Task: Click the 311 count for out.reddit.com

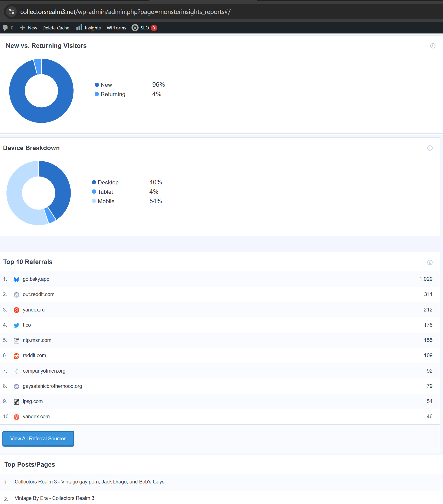Action: pyautogui.click(x=428, y=294)
